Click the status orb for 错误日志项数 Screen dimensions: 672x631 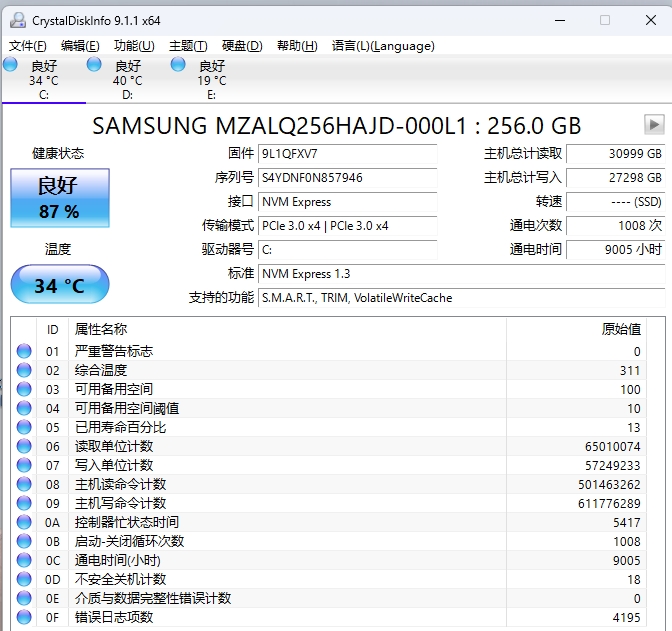[x=24, y=617]
